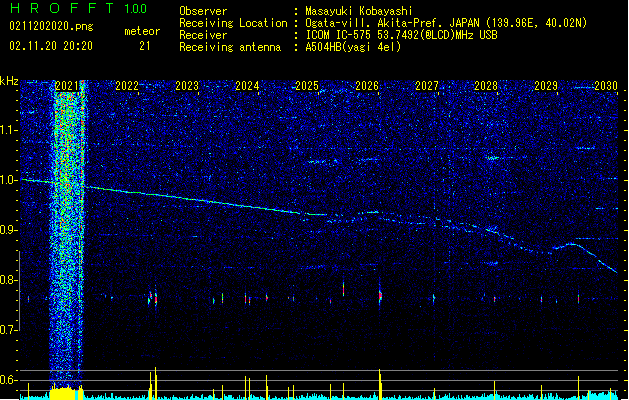The image size is (629, 400).
Task: Click the 2027 time marker
Action: tap(427, 86)
